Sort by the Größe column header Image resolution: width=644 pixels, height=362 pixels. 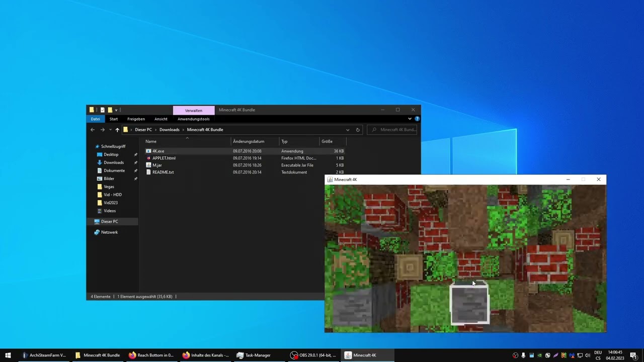tap(333, 141)
